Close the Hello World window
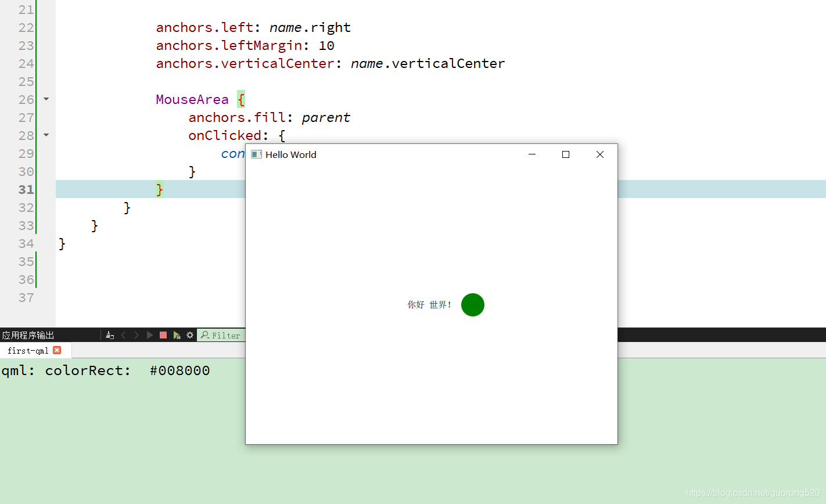This screenshot has width=826, height=504. [600, 154]
